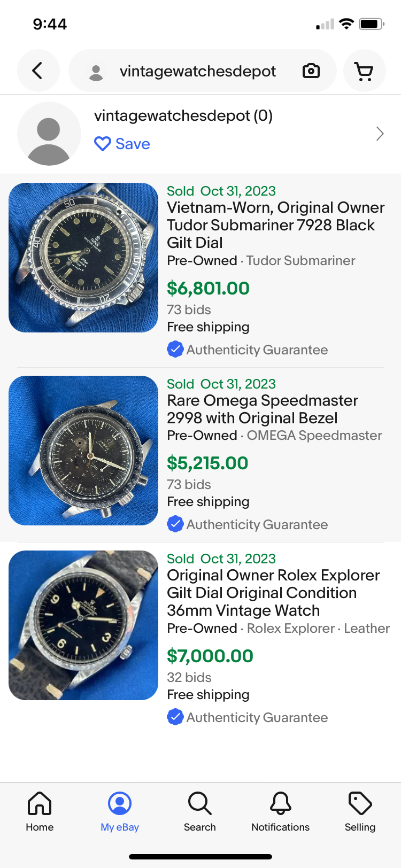Open the Search tab
This screenshot has width=401, height=868.
pyautogui.click(x=200, y=811)
